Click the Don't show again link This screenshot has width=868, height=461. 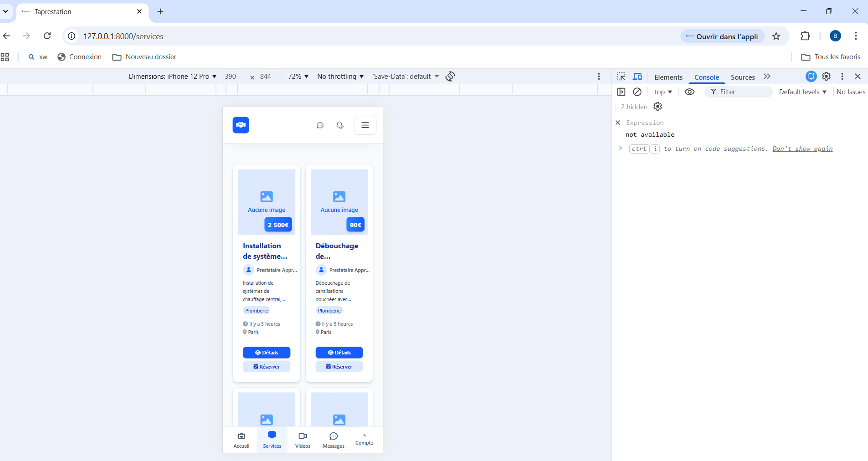[x=802, y=149]
